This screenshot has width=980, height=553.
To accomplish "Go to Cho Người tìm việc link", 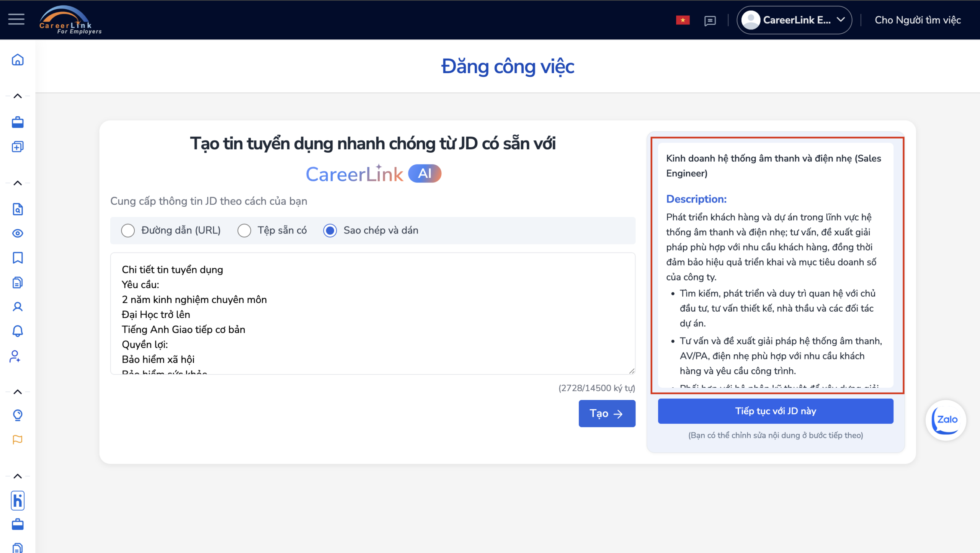I will (x=918, y=20).
